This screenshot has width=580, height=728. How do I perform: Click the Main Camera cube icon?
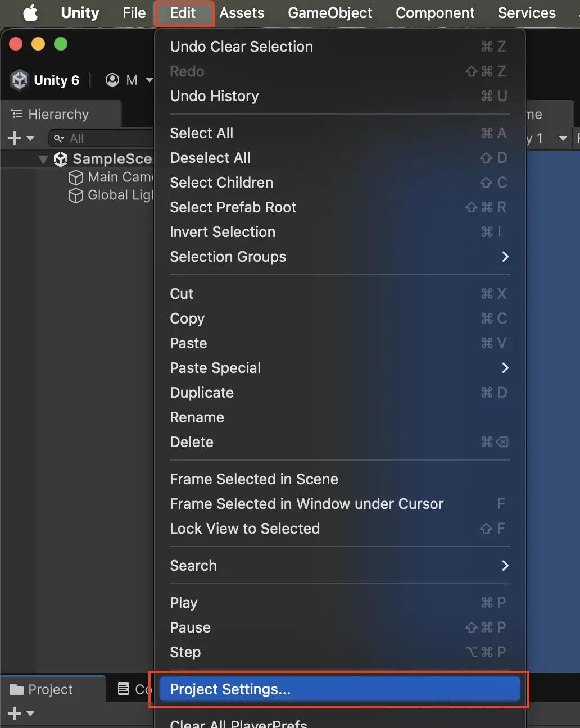[75, 178]
